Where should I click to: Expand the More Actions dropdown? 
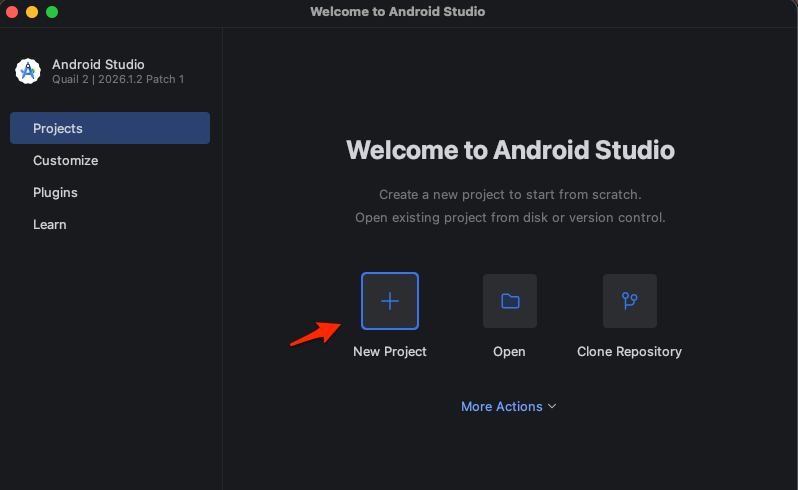click(x=508, y=406)
